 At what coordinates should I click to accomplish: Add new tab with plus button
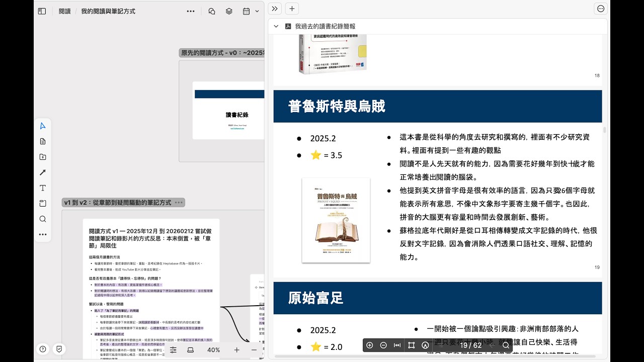pyautogui.click(x=292, y=9)
